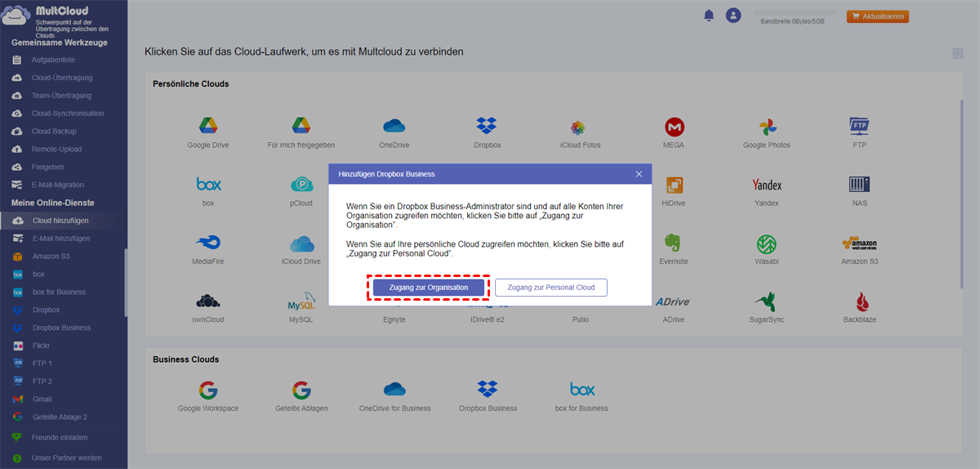Viewport: 980px width, 469px height.
Task: Open the MediaFire cloud icon
Action: point(208,243)
